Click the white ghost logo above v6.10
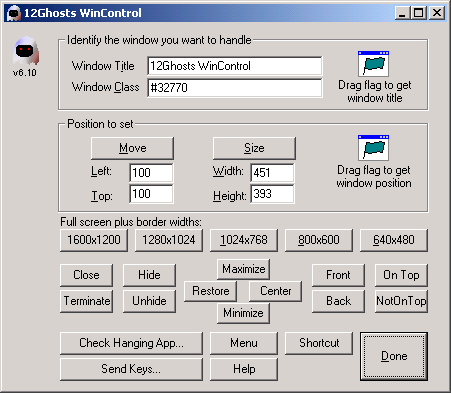 (x=26, y=51)
